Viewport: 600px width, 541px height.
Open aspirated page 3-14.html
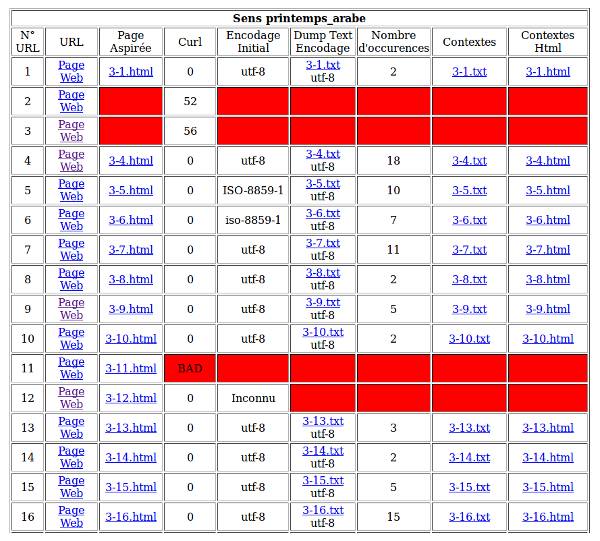(x=131, y=457)
